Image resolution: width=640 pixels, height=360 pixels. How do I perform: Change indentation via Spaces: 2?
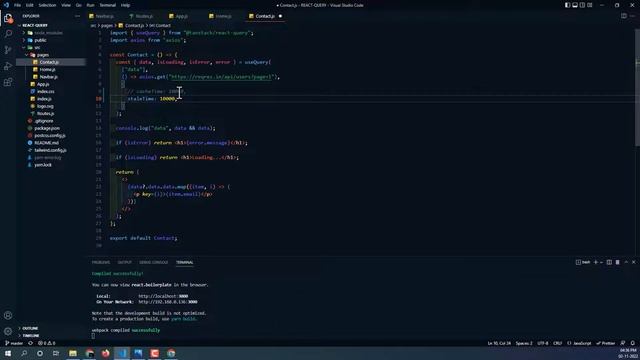tap(524, 343)
